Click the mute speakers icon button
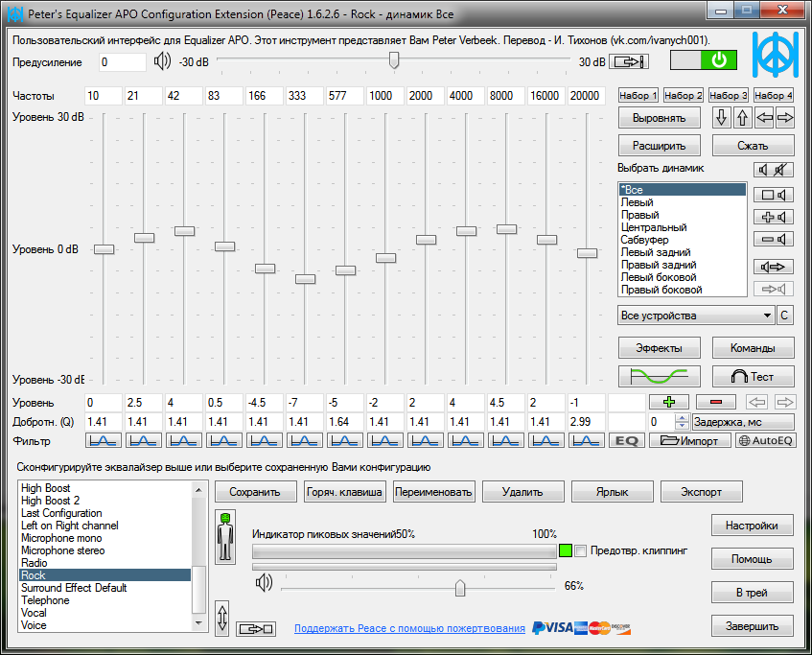This screenshot has height=655, width=812. tap(773, 170)
